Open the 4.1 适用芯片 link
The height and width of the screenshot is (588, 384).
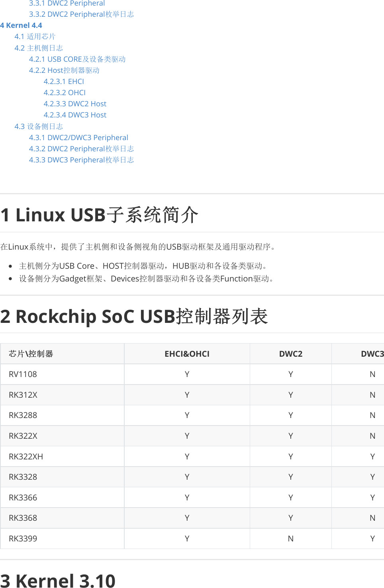pyautogui.click(x=35, y=36)
